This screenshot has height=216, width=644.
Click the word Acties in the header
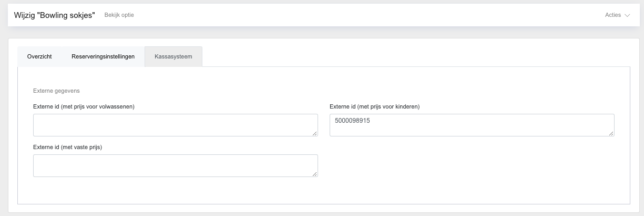coord(613,15)
